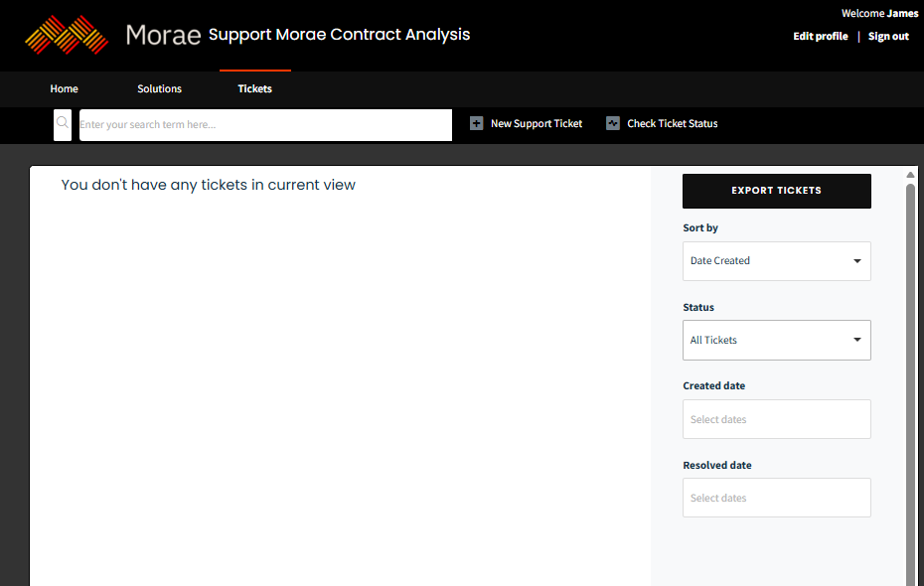Expand the Status All Tickets dropdown

pos(776,340)
